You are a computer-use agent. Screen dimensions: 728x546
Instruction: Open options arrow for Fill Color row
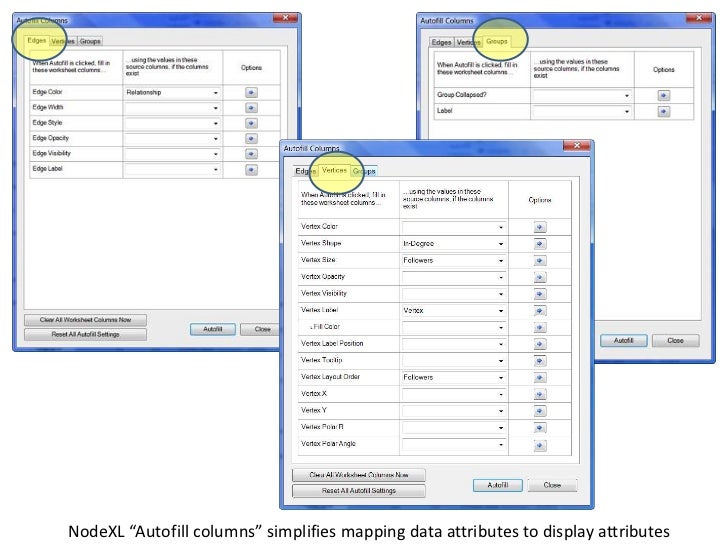pyautogui.click(x=540, y=327)
